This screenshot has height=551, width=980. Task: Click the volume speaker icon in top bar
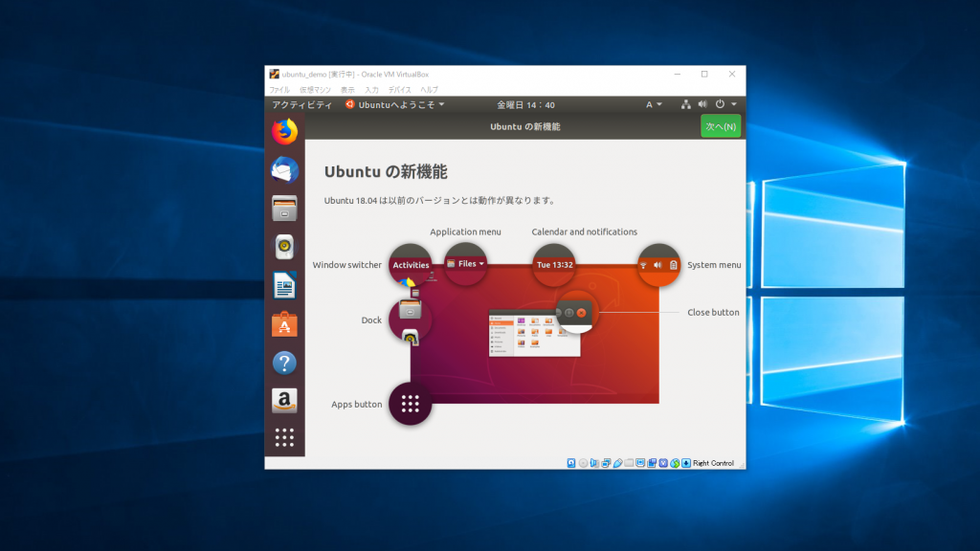point(702,104)
